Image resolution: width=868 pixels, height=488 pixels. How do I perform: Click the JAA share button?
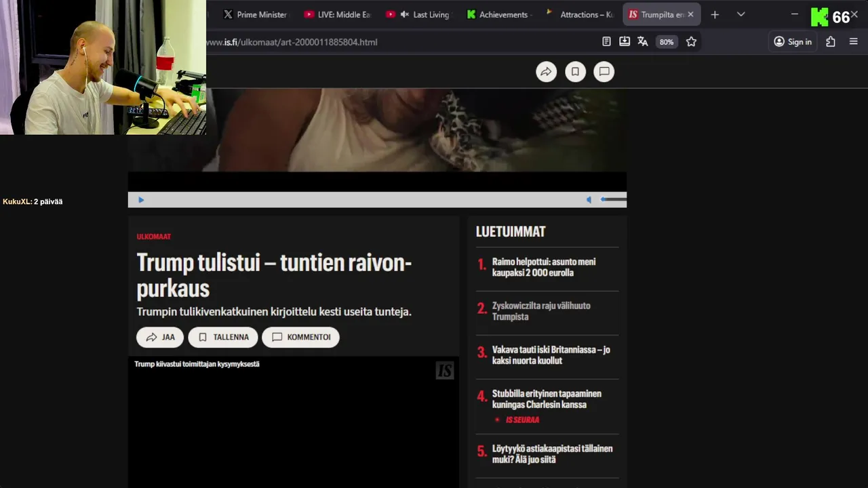point(160,337)
